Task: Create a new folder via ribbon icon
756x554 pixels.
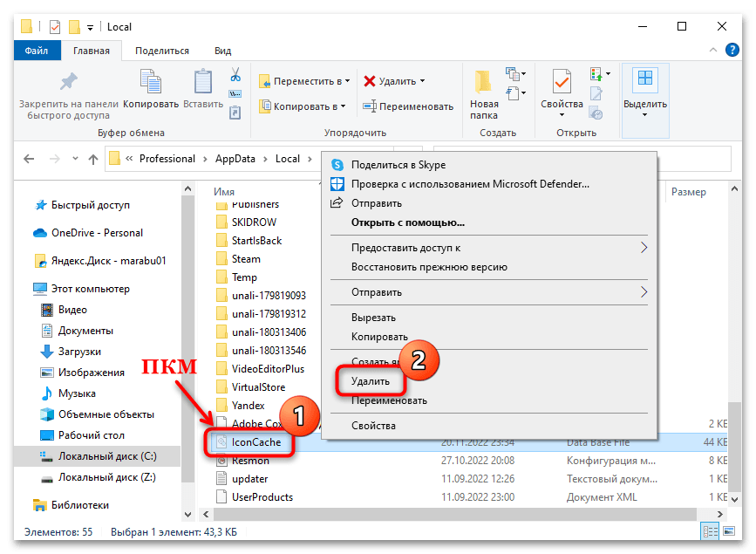Action: coord(484,94)
